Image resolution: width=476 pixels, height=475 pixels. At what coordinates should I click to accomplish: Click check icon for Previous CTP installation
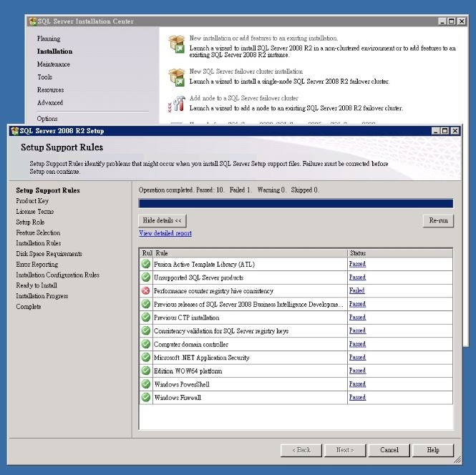[x=146, y=318]
